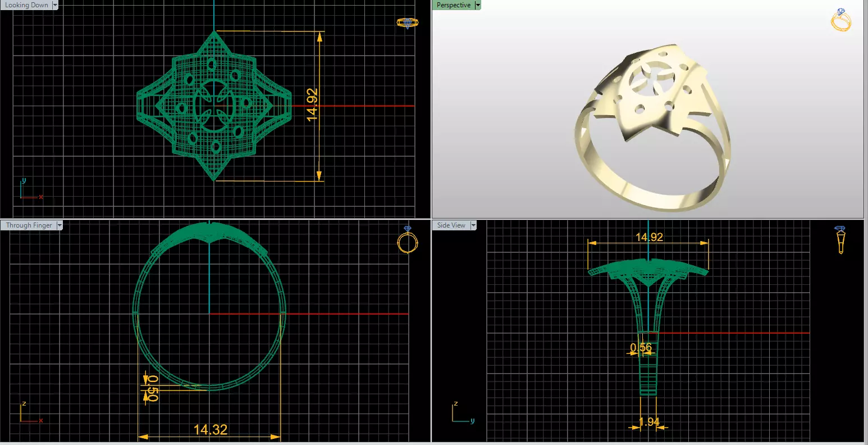This screenshot has width=868, height=445.
Task: Select the Side View viewport title
Action: pyautogui.click(x=451, y=225)
